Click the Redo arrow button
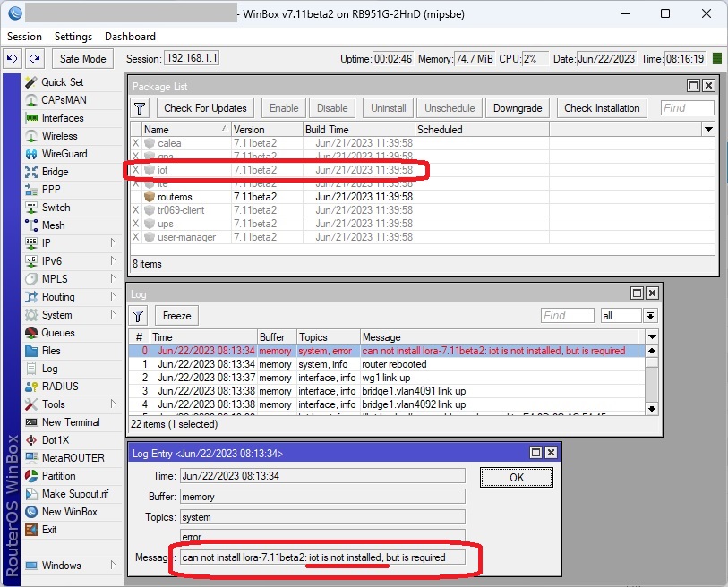Viewport: 728px width, 587px height. click(x=34, y=59)
